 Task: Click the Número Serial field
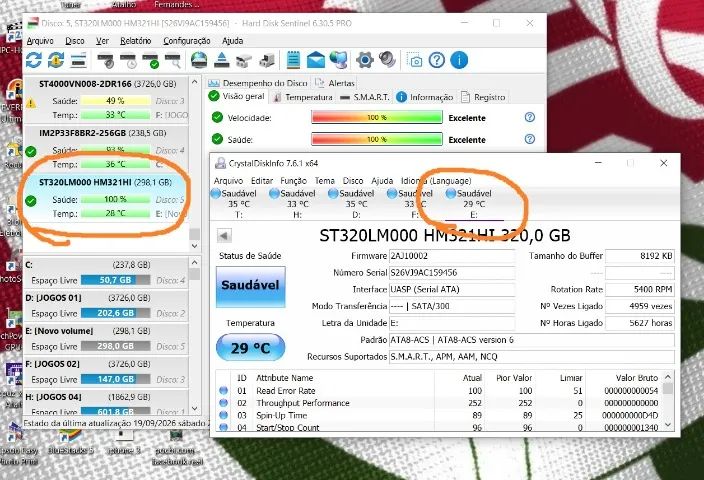pyautogui.click(x=452, y=273)
